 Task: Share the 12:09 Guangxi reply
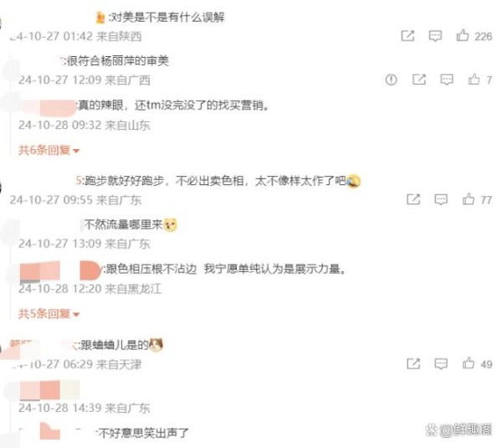419,80
